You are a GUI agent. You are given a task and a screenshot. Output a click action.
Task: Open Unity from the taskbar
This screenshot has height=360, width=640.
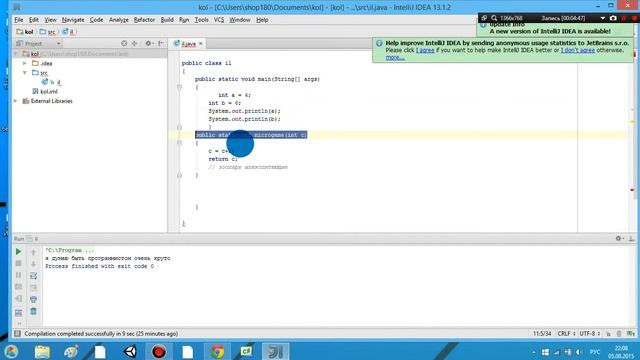click(x=130, y=351)
